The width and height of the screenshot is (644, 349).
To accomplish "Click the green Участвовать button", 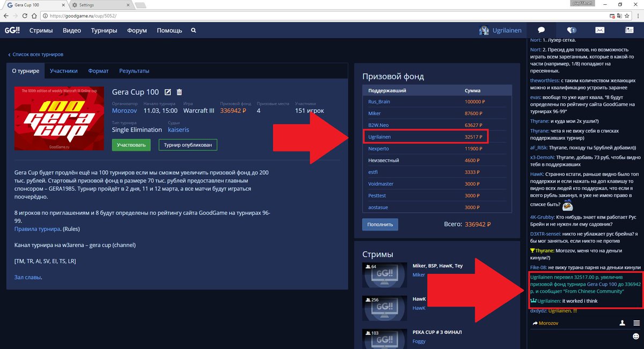I will (131, 144).
